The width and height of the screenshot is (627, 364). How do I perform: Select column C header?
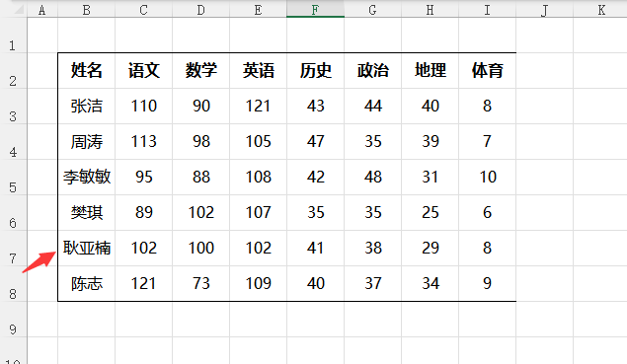143,10
